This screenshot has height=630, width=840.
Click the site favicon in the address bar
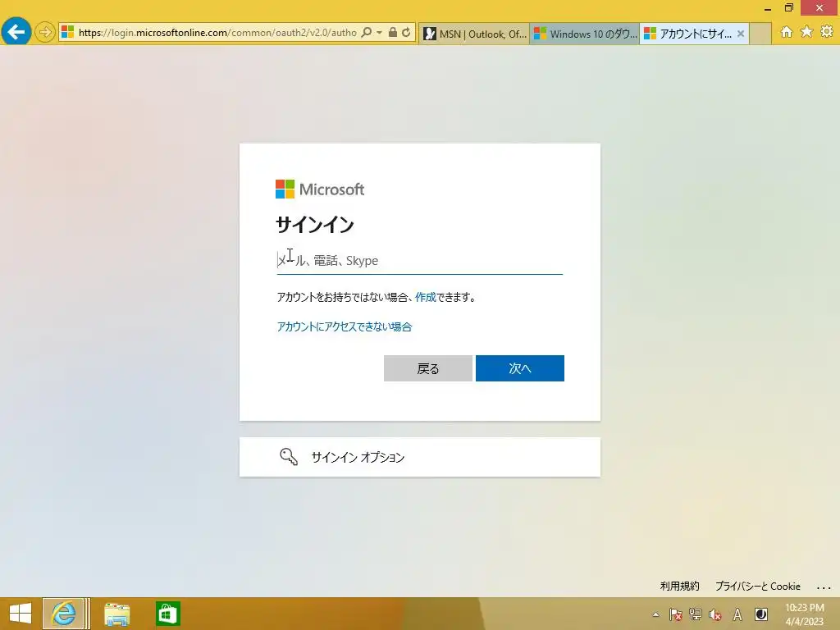(67, 32)
